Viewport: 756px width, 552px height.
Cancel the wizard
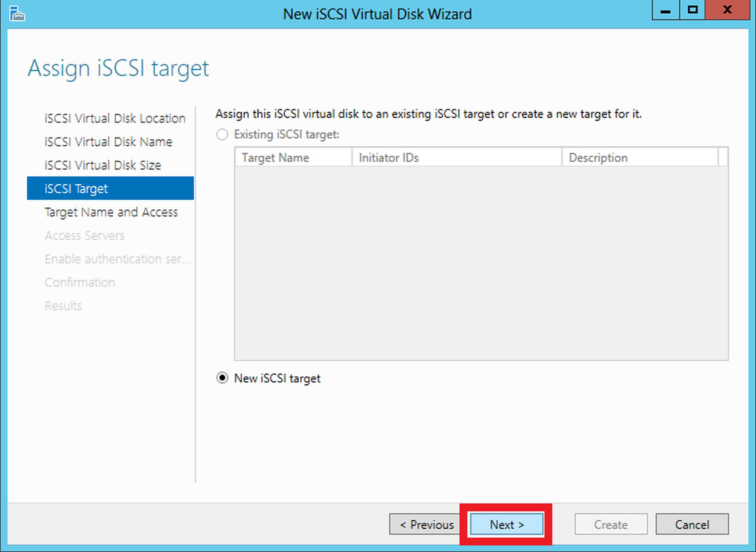[692, 524]
